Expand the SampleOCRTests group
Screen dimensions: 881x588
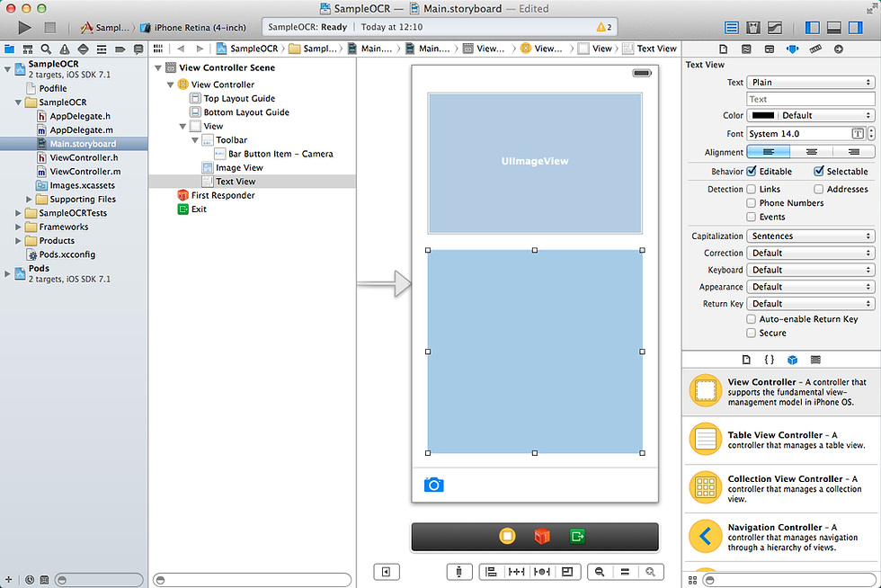point(18,213)
